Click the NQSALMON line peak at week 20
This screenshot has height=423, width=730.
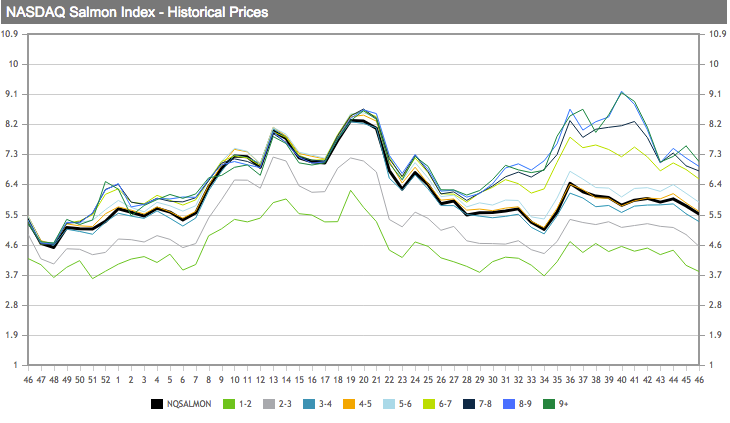(364, 121)
